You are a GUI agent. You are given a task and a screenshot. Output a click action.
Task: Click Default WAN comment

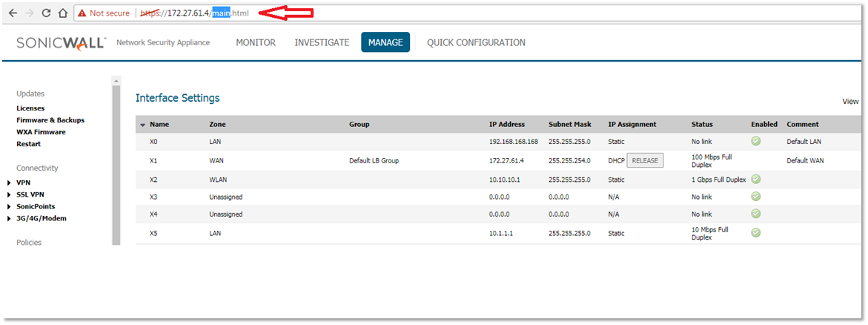pyautogui.click(x=806, y=161)
